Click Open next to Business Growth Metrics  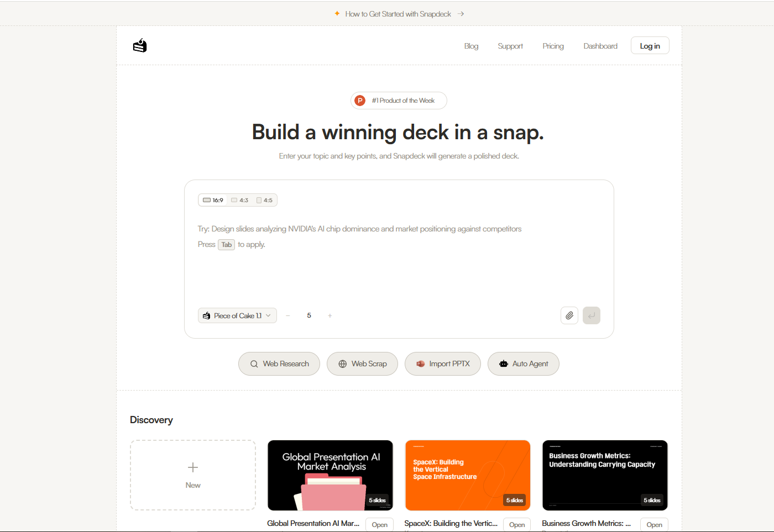(x=655, y=525)
